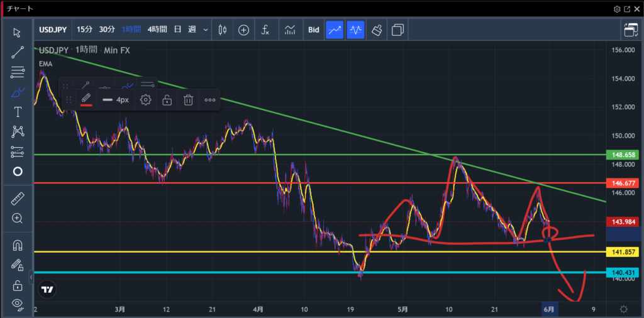Close the チャート panel
The image size is (644, 318).
(x=636, y=9)
